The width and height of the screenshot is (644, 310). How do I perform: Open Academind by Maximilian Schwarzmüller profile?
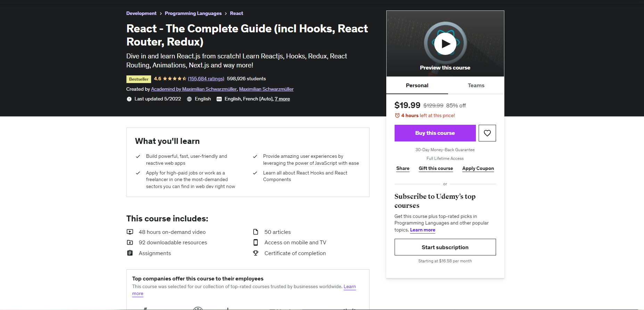(x=194, y=89)
